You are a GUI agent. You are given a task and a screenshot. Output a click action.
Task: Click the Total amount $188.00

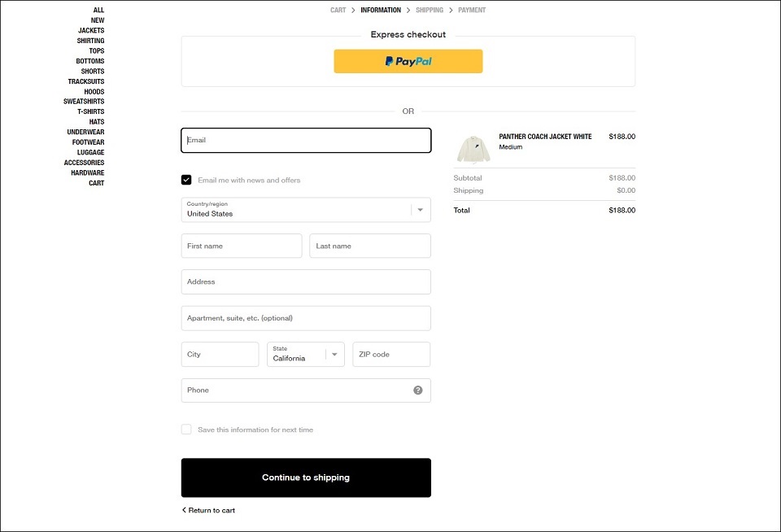pos(622,210)
